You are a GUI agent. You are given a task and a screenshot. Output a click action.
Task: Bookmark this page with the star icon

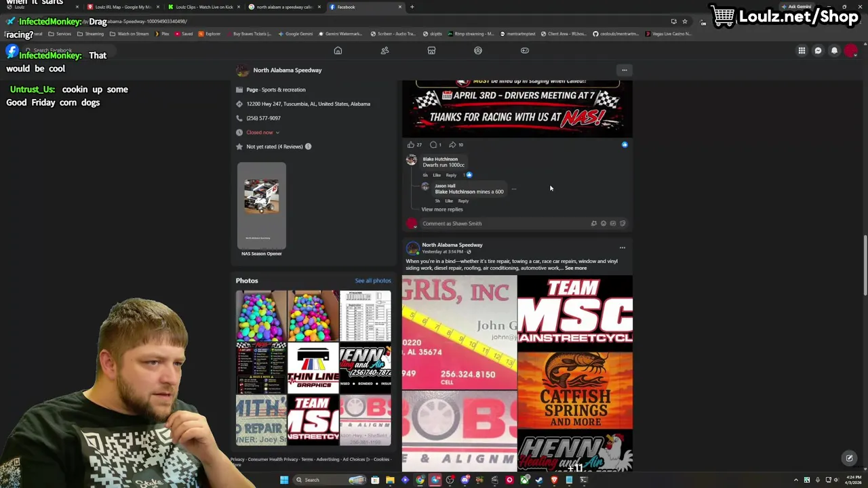pyautogui.click(x=684, y=21)
